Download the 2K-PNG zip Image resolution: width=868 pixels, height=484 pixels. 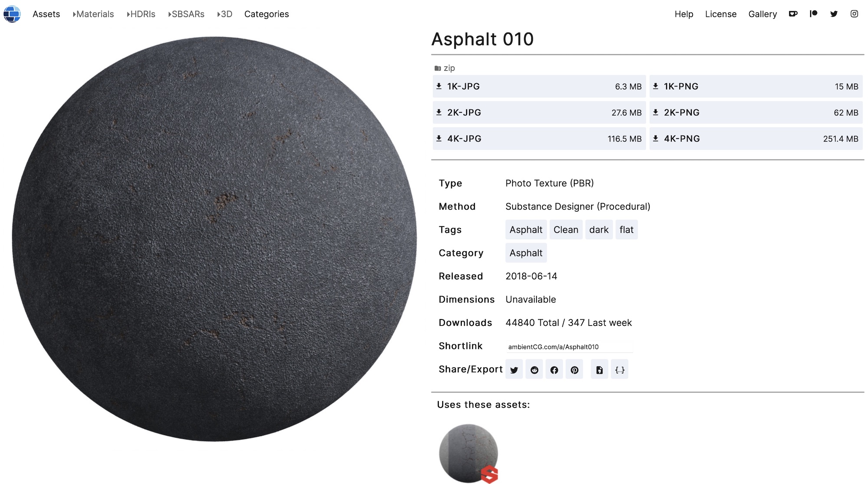tap(756, 112)
